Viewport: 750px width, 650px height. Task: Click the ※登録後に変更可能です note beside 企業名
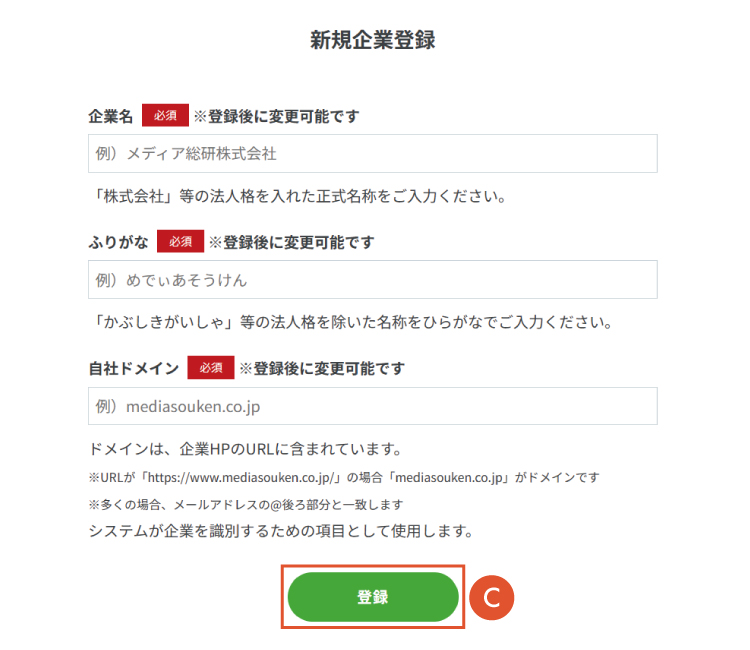tap(276, 116)
